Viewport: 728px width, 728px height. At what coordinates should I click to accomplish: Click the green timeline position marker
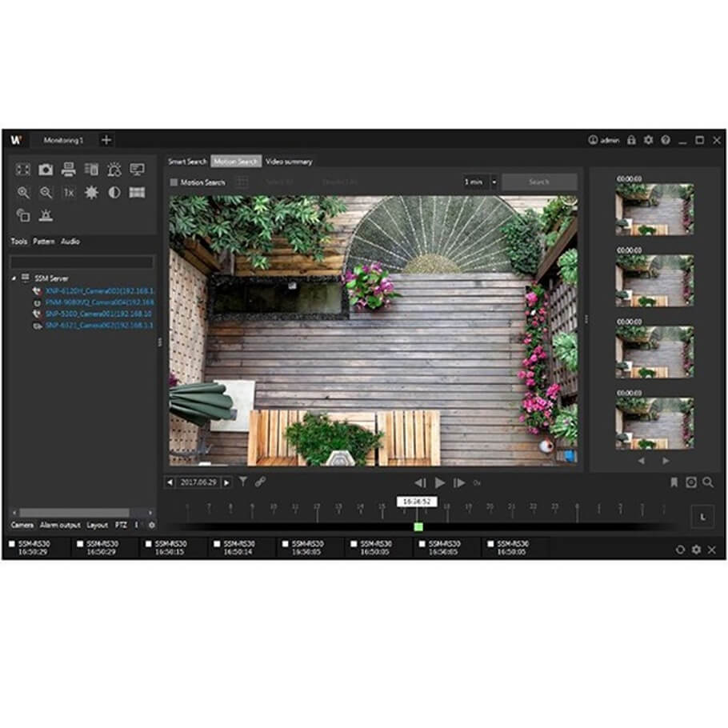[x=418, y=526]
